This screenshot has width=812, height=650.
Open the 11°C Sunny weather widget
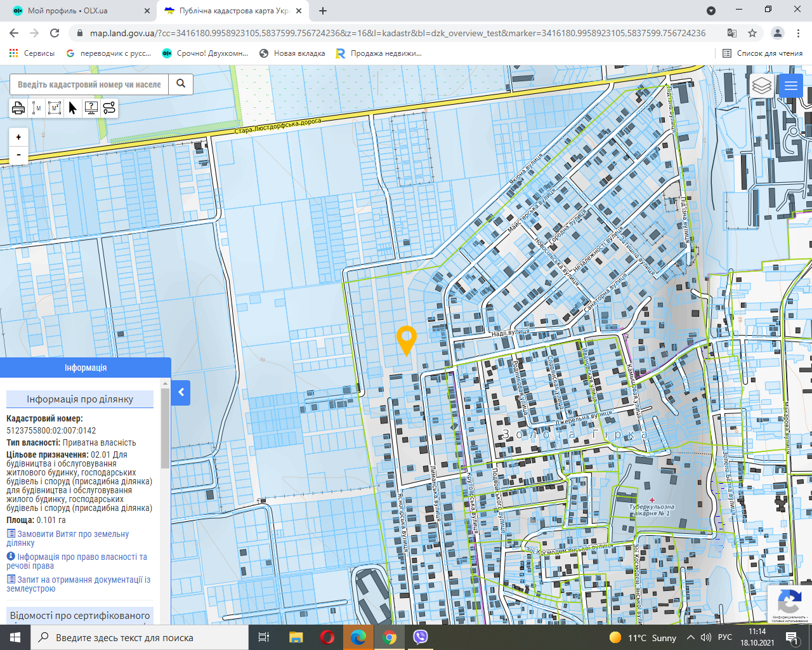pos(643,637)
